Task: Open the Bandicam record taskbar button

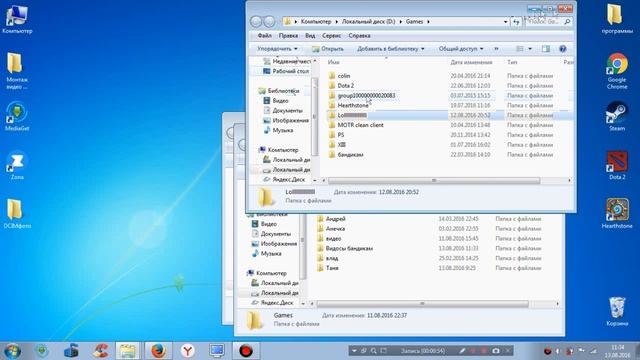Action: [246, 351]
